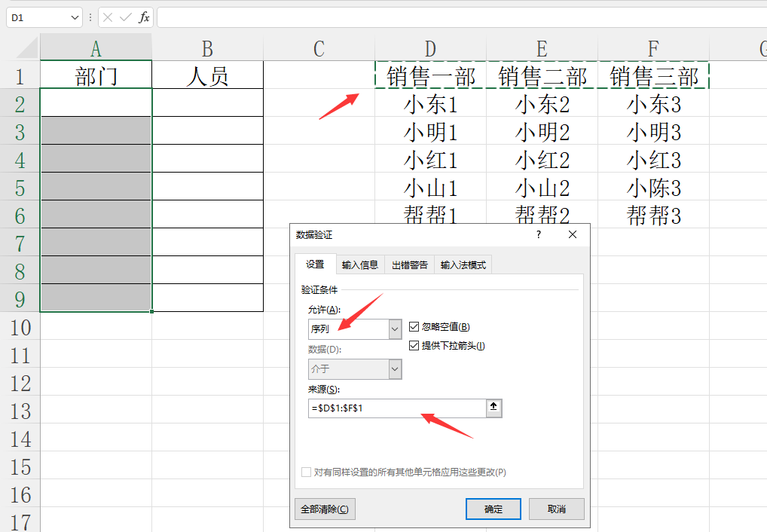Switch to the 输入信息 tab
The height and width of the screenshot is (532, 767).
coord(360,264)
